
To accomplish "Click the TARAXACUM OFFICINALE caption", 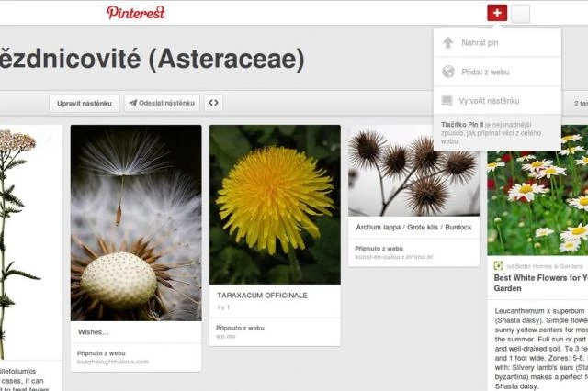I will [262, 296].
